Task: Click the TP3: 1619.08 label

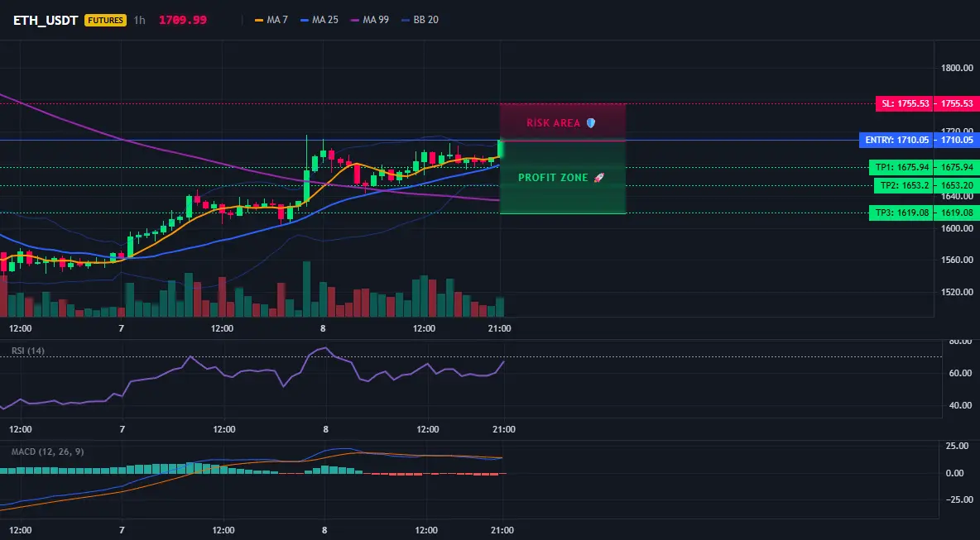Action: pyautogui.click(x=901, y=213)
